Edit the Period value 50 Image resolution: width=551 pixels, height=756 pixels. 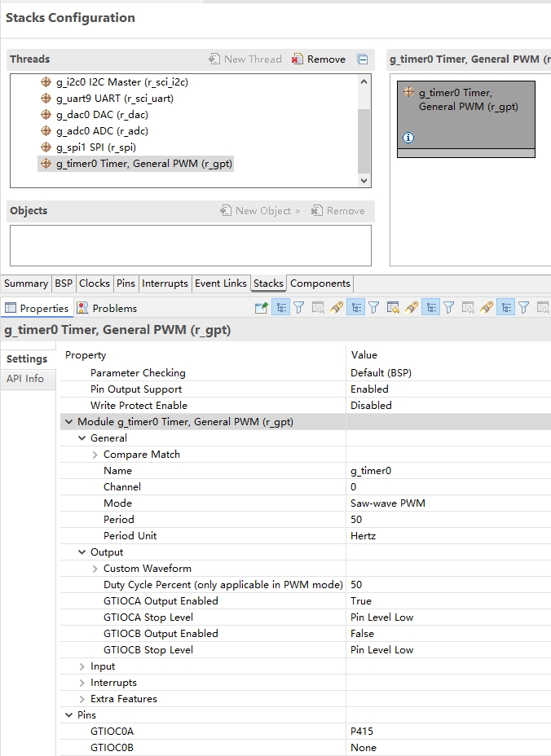pyautogui.click(x=356, y=520)
